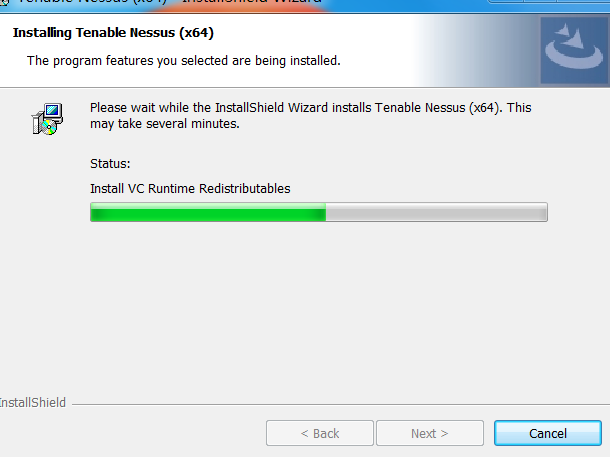Select the program features being installed subtitle
This screenshot has width=610, height=457.
point(184,61)
